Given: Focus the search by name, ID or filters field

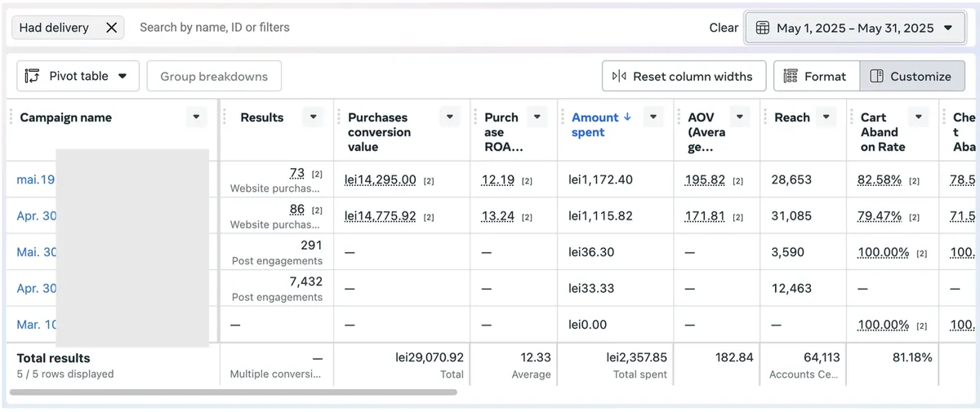Looking at the screenshot, I should [x=416, y=28].
